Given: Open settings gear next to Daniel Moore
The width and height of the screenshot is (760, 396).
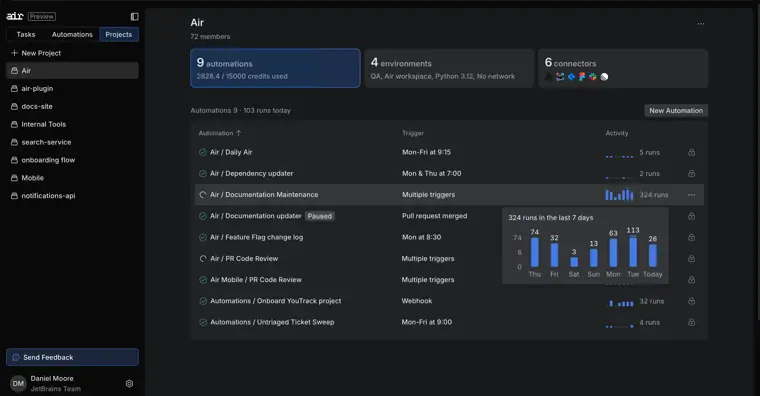Looking at the screenshot, I should pos(129,383).
